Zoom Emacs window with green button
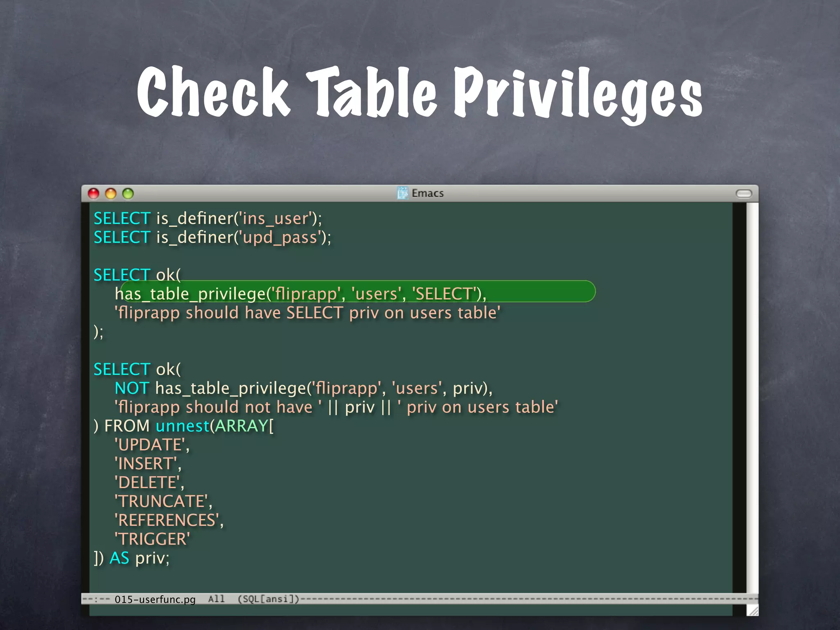 click(x=128, y=193)
